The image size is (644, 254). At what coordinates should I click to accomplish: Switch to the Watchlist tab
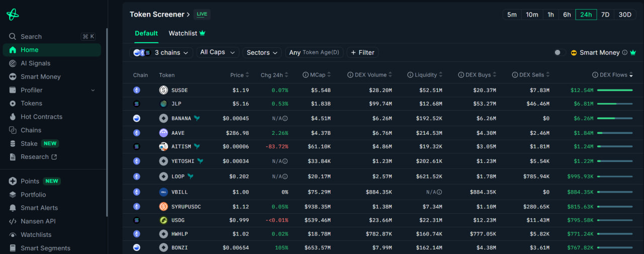click(x=187, y=33)
